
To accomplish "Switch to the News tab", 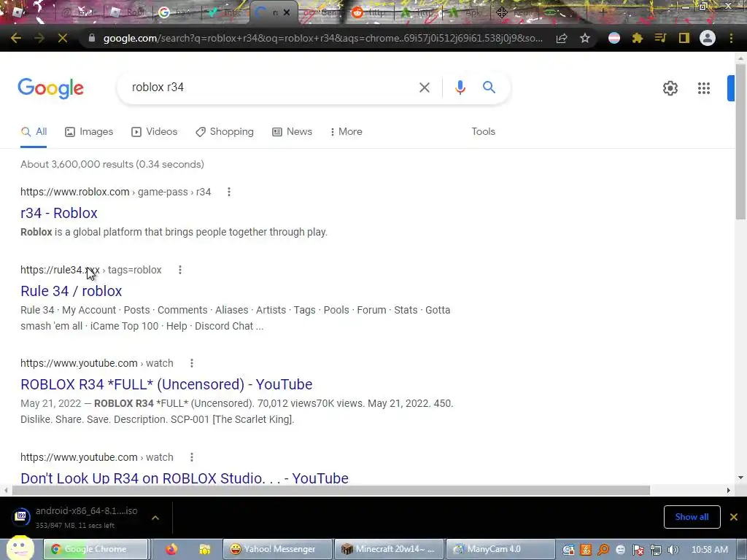I will (x=292, y=131).
